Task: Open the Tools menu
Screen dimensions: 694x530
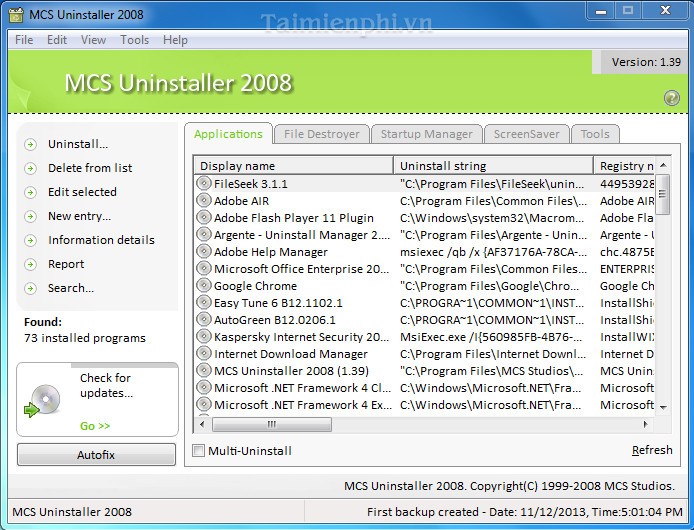Action: click(135, 40)
